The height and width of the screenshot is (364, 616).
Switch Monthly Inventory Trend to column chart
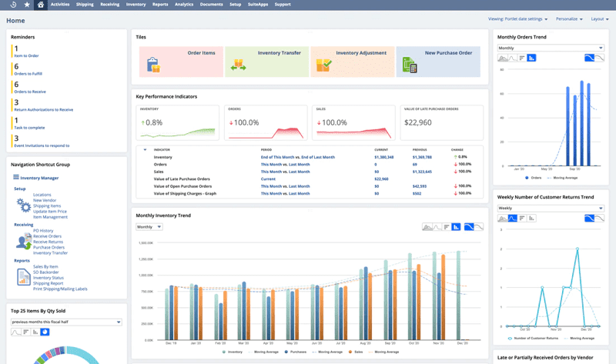coord(456,227)
